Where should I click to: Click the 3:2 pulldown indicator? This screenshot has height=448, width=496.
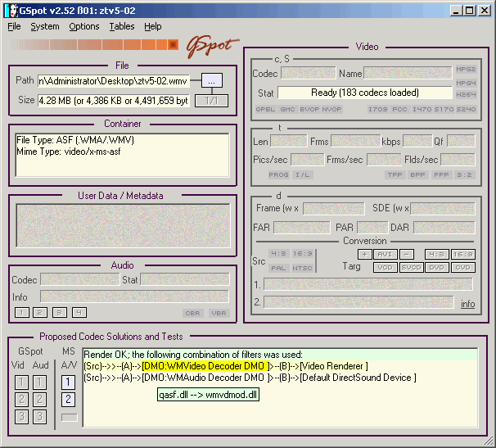(x=464, y=174)
